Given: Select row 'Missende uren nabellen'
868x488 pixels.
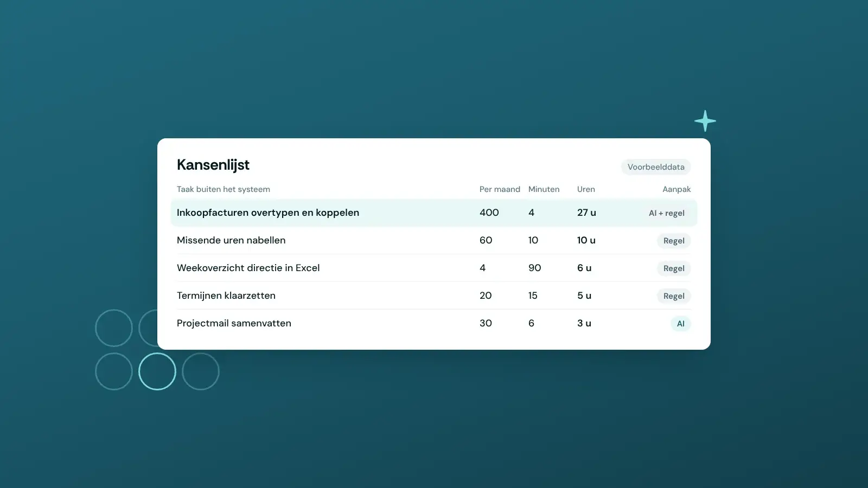Looking at the screenshot, I should (434, 240).
